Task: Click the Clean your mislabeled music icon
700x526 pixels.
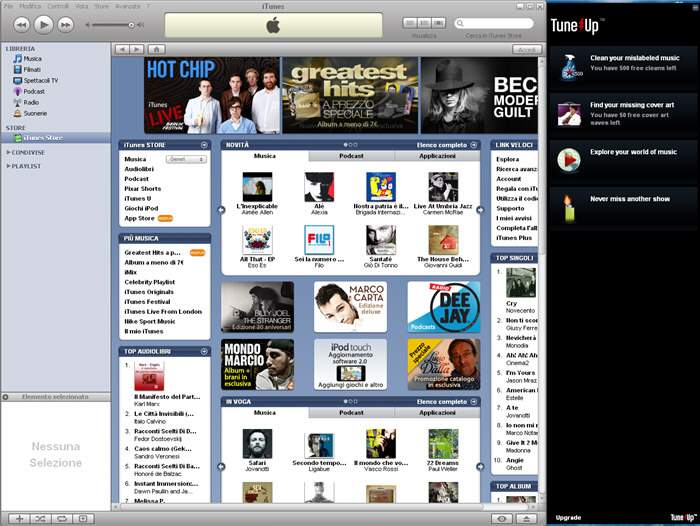Action: pyautogui.click(x=569, y=67)
